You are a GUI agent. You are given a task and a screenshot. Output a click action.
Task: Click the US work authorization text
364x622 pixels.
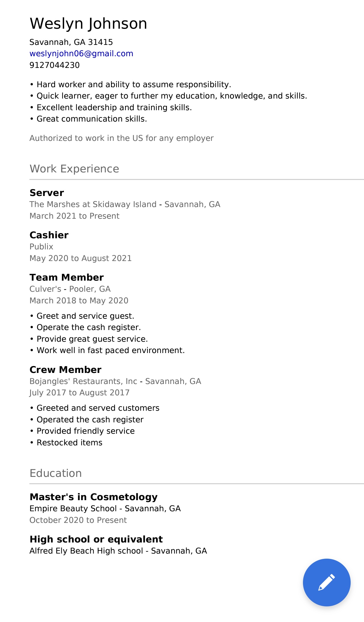(122, 138)
